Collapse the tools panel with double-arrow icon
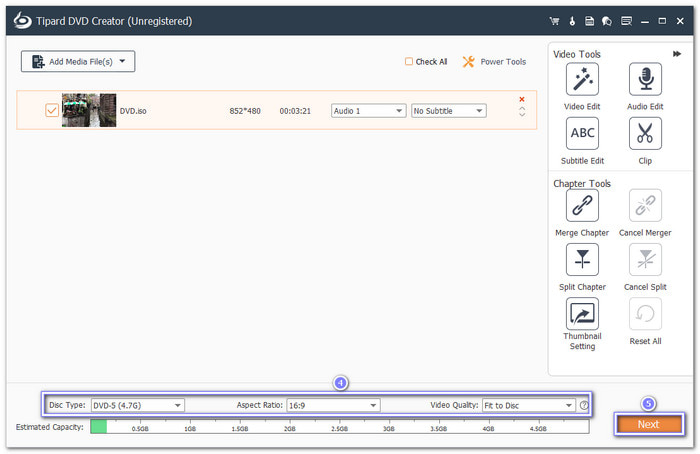 677,54
